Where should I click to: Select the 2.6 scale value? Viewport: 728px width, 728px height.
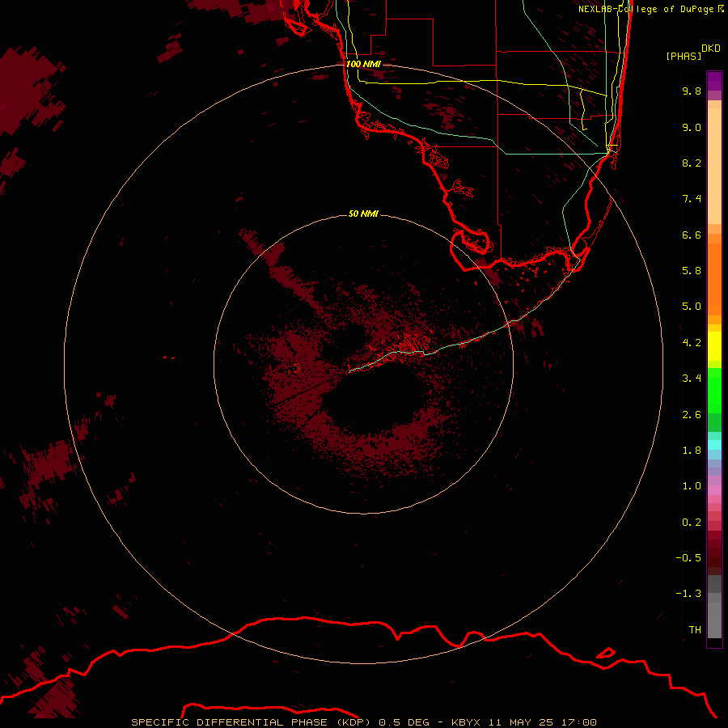coord(692,415)
